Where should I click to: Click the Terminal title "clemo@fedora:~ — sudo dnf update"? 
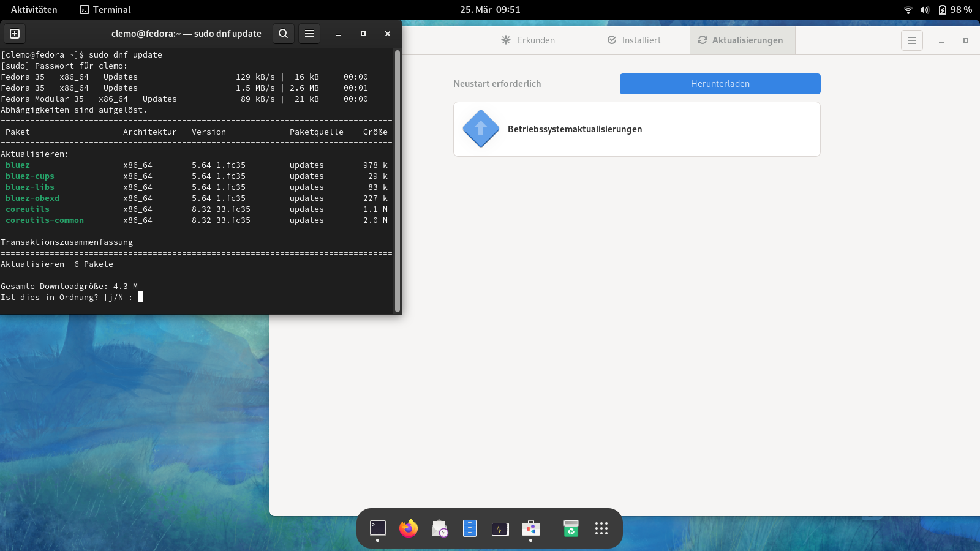click(x=186, y=34)
